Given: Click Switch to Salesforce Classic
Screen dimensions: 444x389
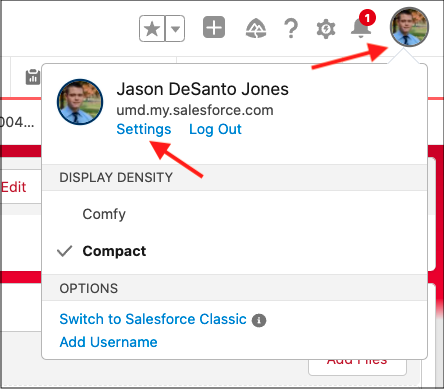Looking at the screenshot, I should [153, 319].
